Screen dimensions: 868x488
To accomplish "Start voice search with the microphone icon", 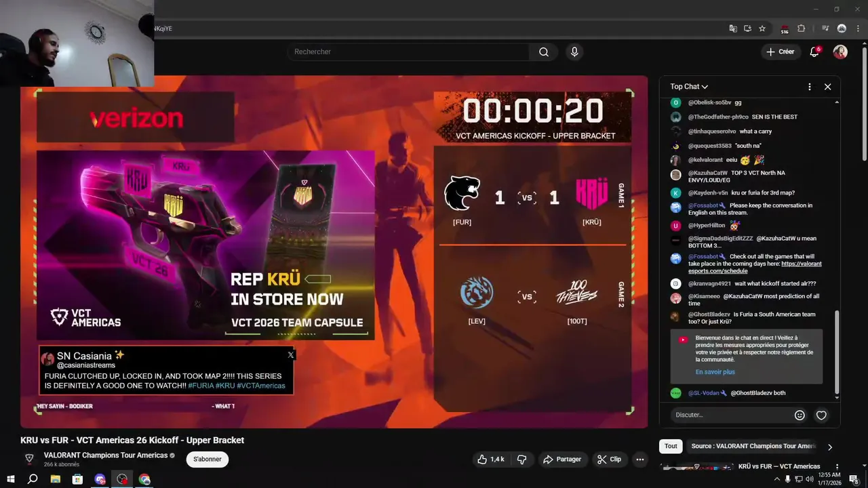I will 574,52.
